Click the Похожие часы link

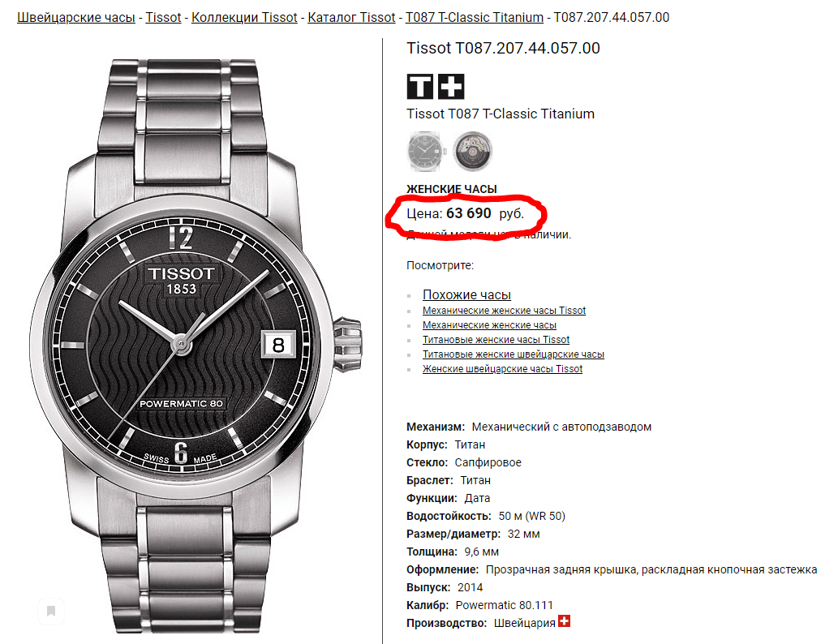[466, 295]
